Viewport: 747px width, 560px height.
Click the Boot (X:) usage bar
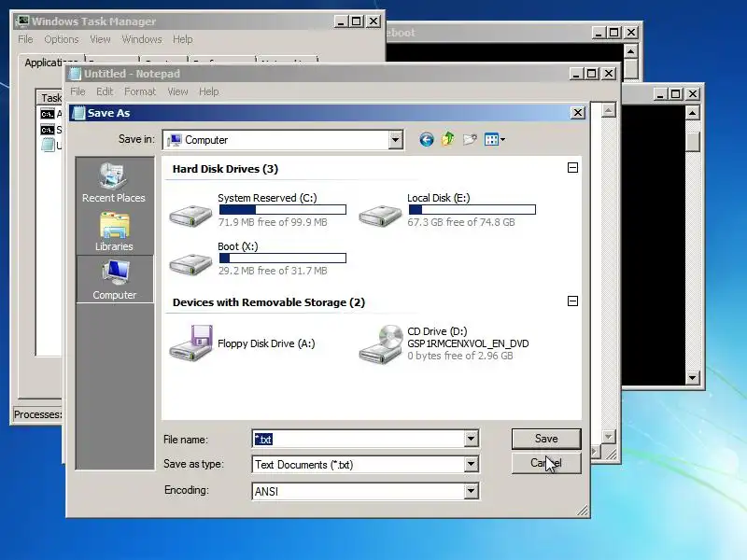coord(283,259)
